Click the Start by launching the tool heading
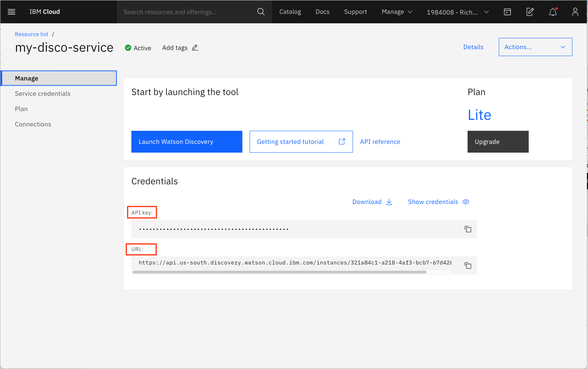 pos(185,92)
